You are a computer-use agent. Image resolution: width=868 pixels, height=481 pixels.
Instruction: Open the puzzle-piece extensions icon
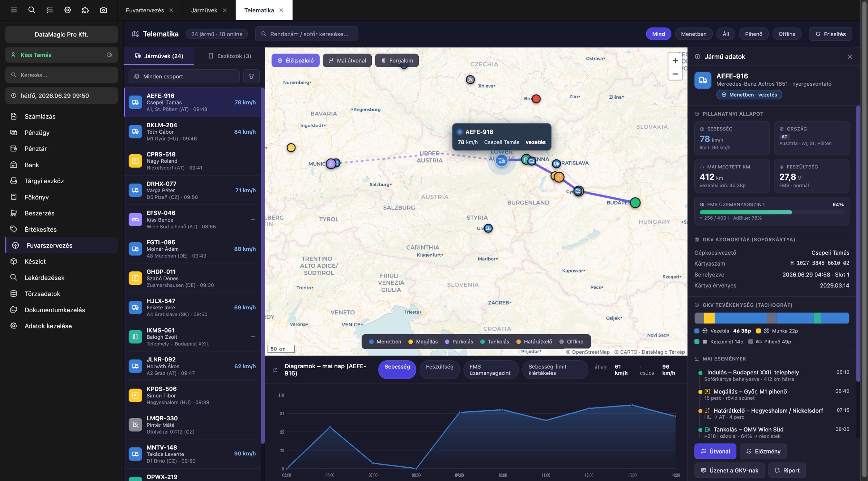click(x=85, y=10)
